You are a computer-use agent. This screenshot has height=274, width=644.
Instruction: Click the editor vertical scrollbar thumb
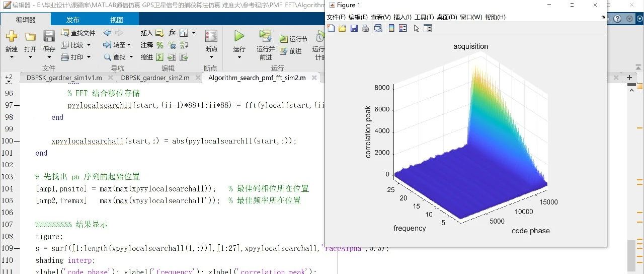[x=632, y=256]
